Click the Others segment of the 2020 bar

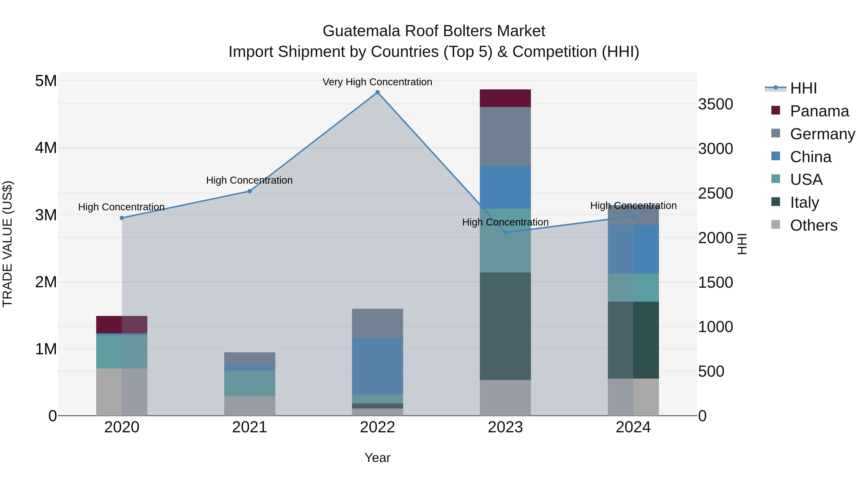[122, 392]
